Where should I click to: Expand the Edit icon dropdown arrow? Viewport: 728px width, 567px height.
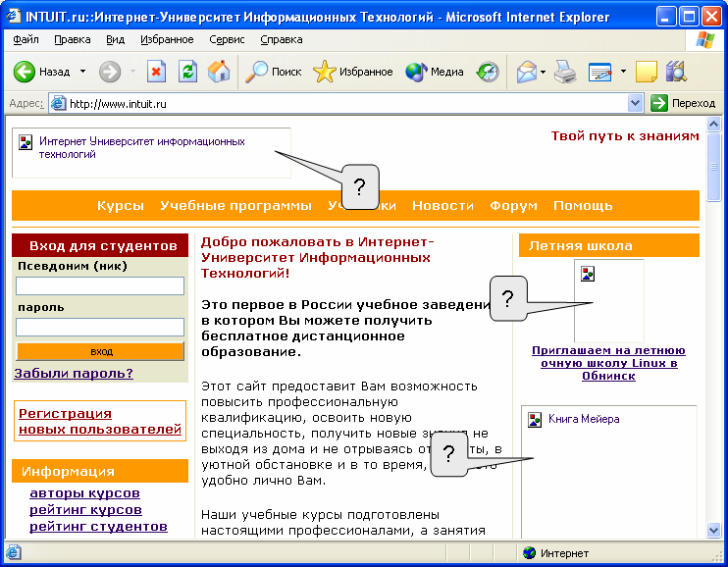[x=623, y=72]
